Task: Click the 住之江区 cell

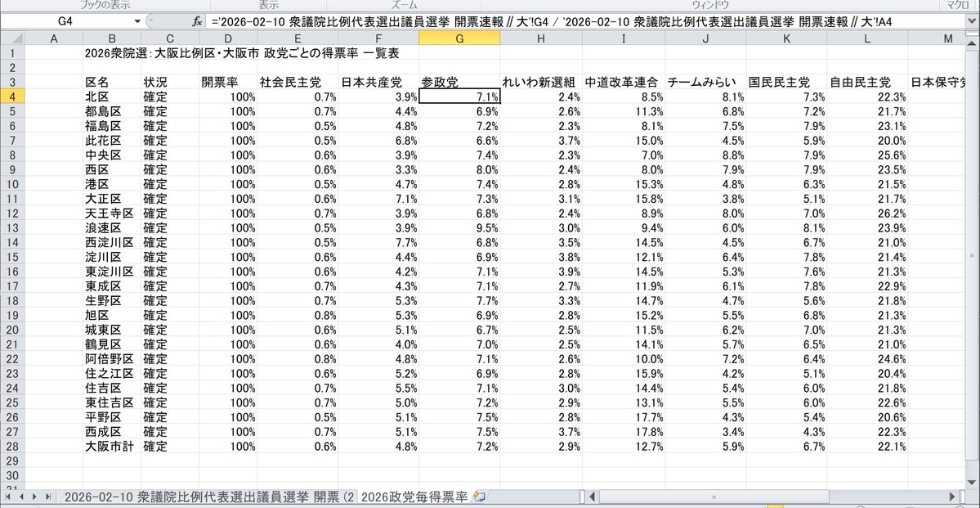Action: pyautogui.click(x=111, y=374)
